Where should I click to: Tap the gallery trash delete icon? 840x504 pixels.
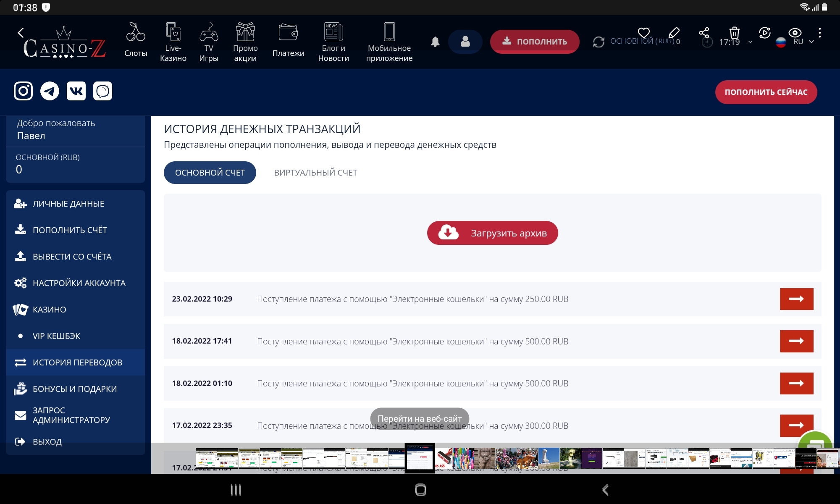[734, 33]
